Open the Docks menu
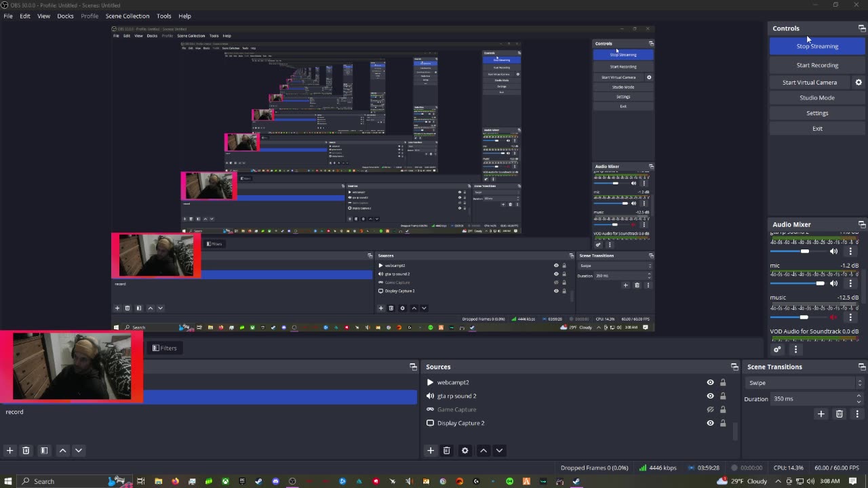 pos(65,16)
